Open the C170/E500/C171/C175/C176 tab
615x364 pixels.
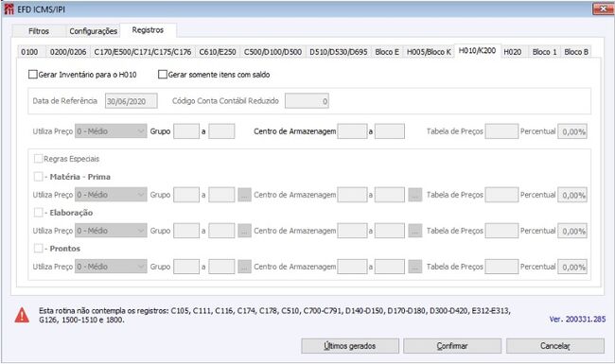click(142, 52)
